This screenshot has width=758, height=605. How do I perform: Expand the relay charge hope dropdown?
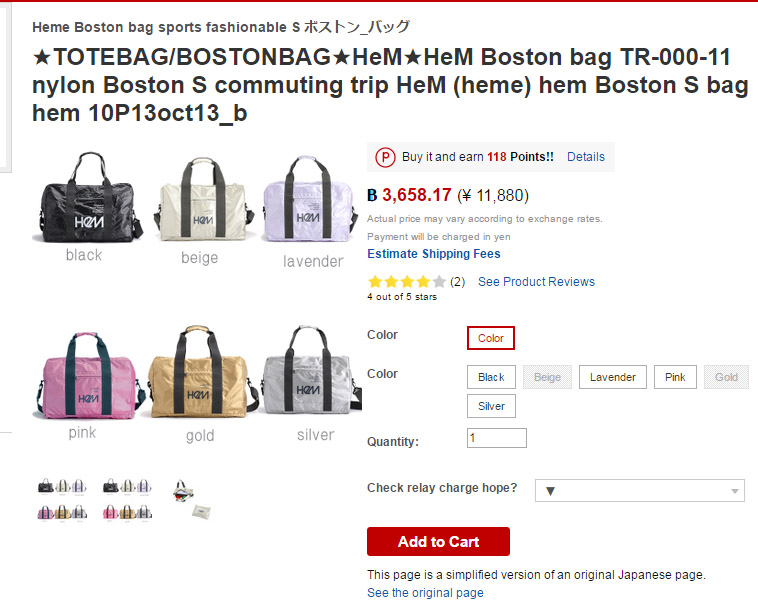640,490
